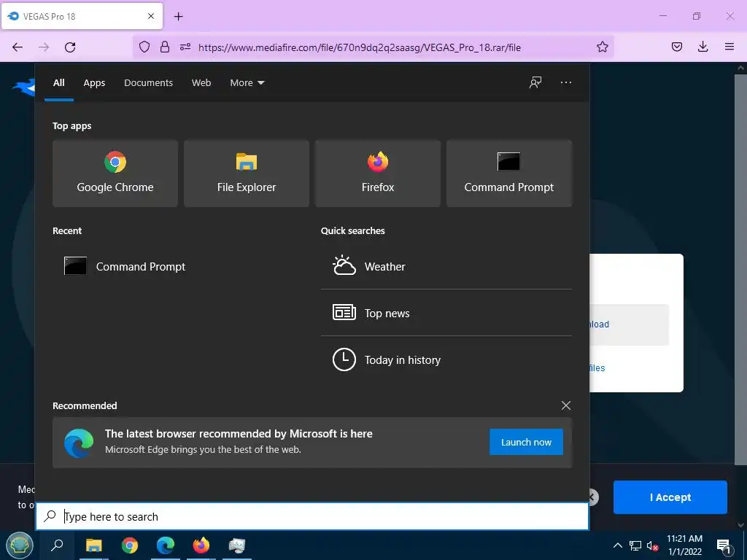The width and height of the screenshot is (747, 560).
Task: Click the padlock site security icon
Action: point(164,47)
